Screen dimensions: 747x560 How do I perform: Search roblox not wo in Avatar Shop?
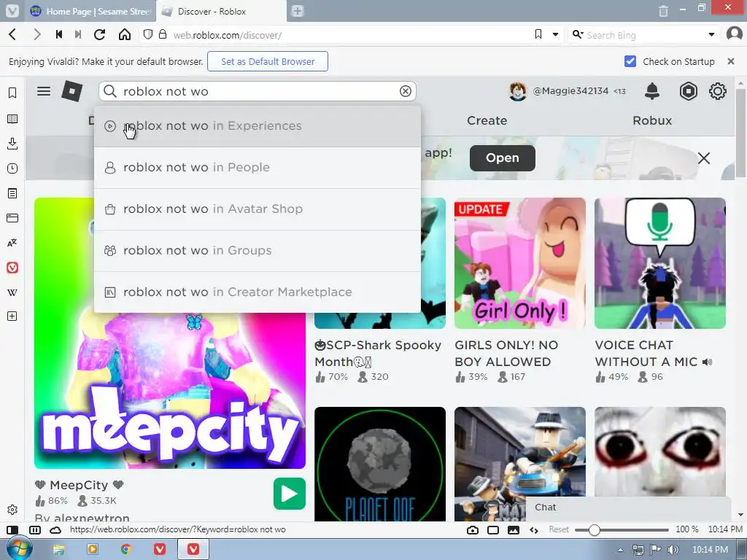258,209
